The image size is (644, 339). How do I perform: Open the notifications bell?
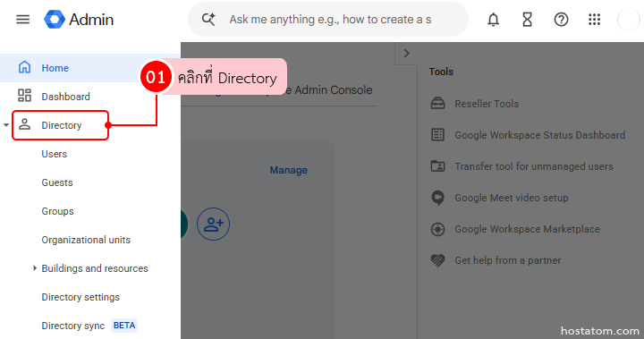493,20
